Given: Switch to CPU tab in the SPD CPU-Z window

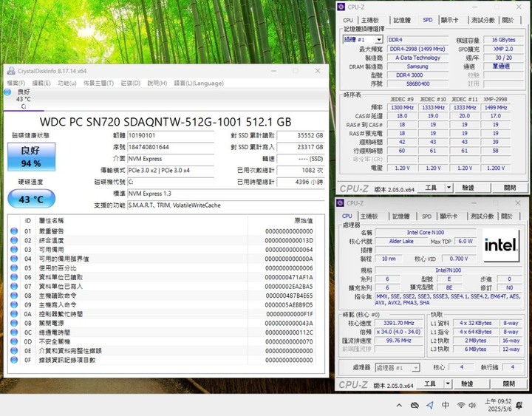Looking at the screenshot, I should pyautogui.click(x=348, y=21).
